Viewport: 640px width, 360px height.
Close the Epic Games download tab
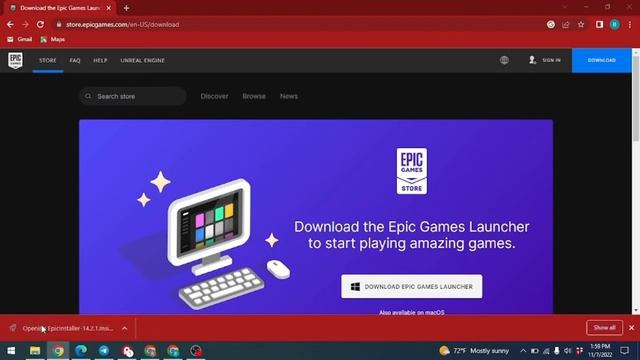tap(109, 8)
